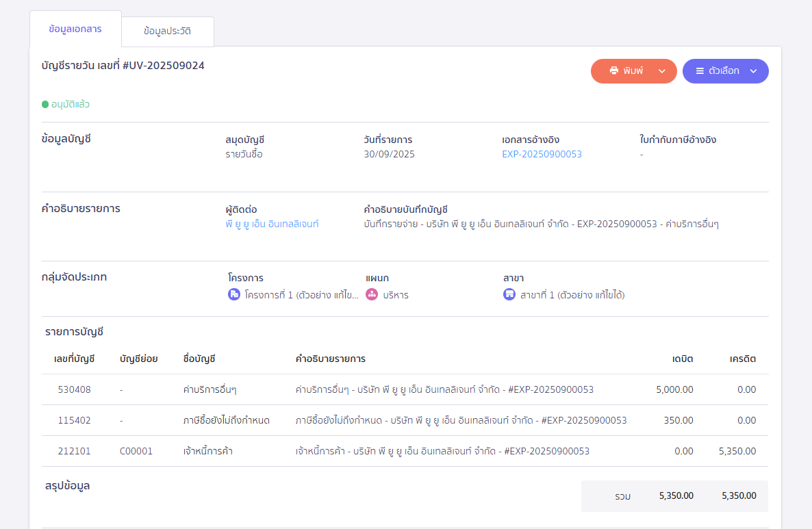Screen dimensions: 812x529
Task: Click the green approved status dot
Action: coord(45,105)
